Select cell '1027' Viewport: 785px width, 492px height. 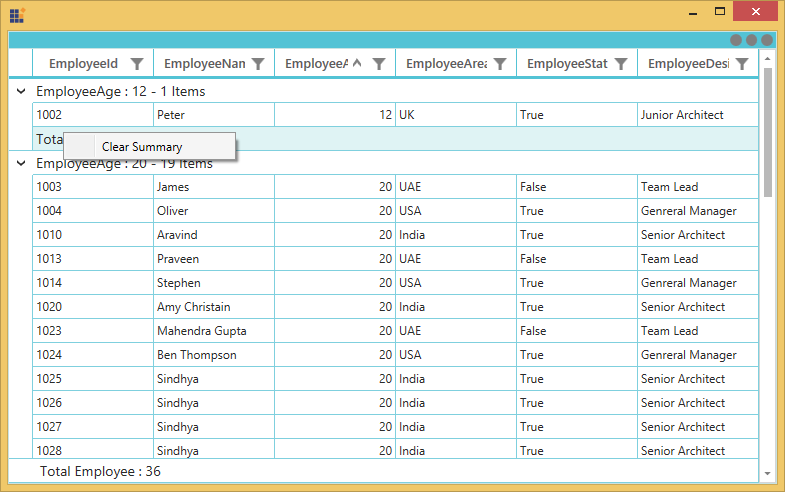click(93, 427)
